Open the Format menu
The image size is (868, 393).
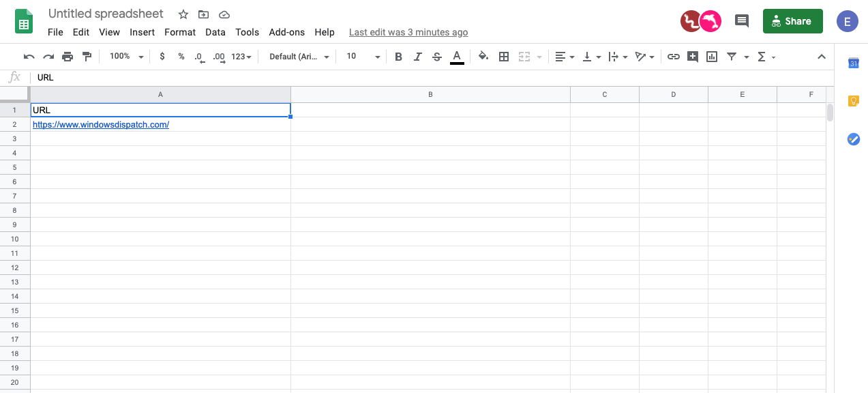(x=179, y=32)
